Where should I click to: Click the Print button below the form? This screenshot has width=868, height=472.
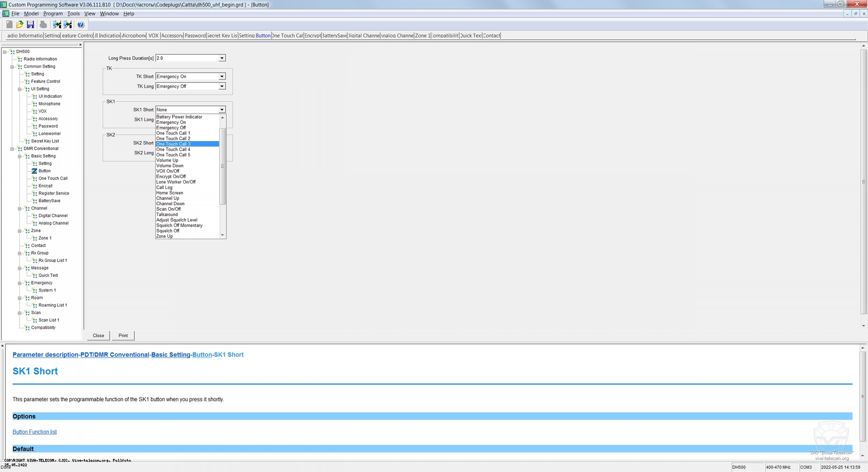coord(123,335)
